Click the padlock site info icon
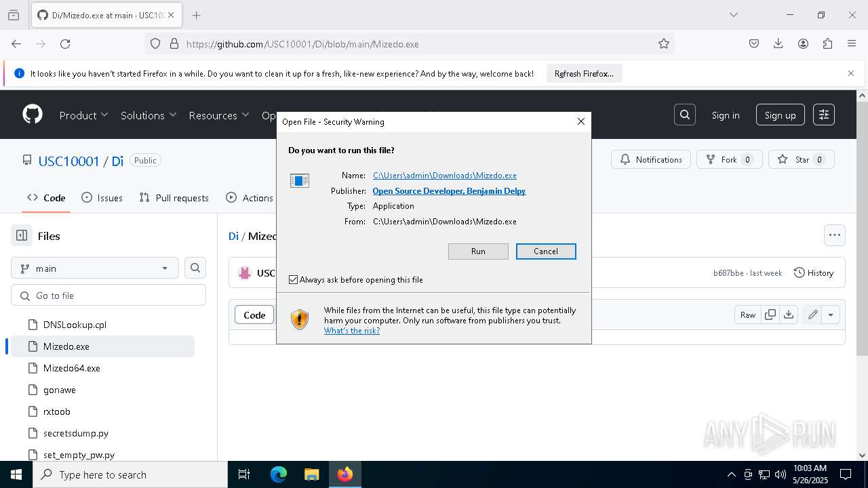The image size is (868, 488). 174,44
